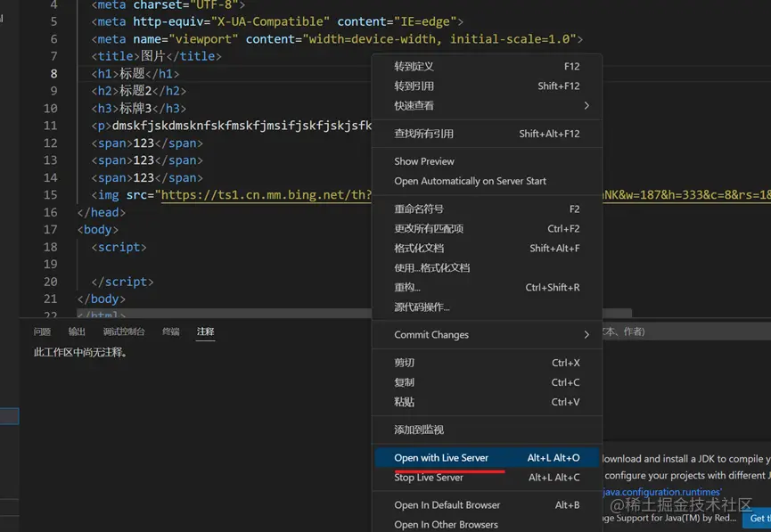771x532 pixels.
Task: Choose 转到定义 in the context menu
Action: pos(487,66)
